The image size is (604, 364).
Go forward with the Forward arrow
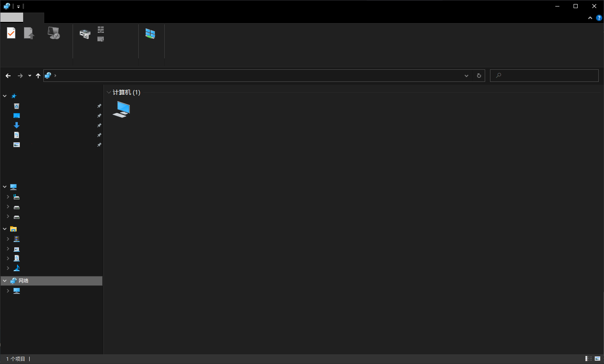pos(20,76)
